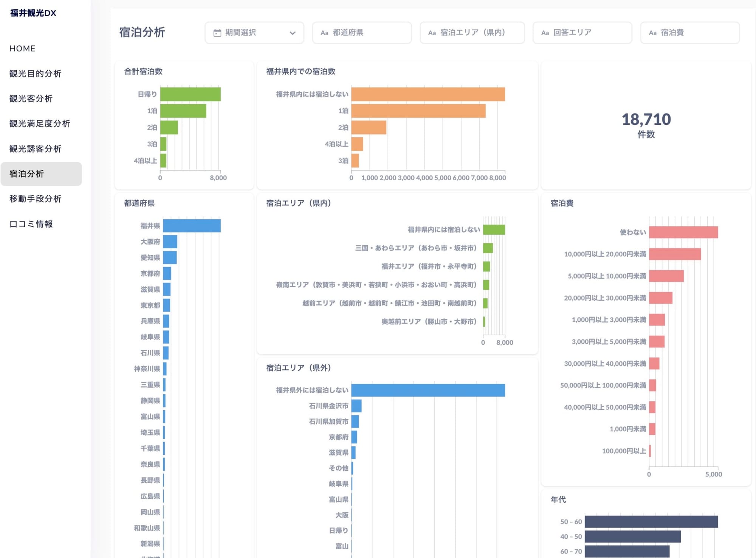Image resolution: width=756 pixels, height=558 pixels.
Task: Open 観光客分析 in the sidebar
Action: point(31,99)
